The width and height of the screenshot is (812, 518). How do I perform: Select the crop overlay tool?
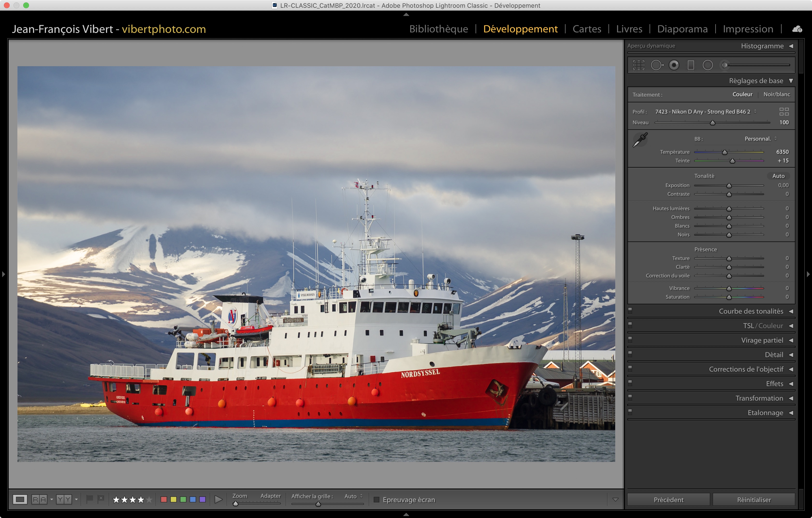click(x=638, y=65)
